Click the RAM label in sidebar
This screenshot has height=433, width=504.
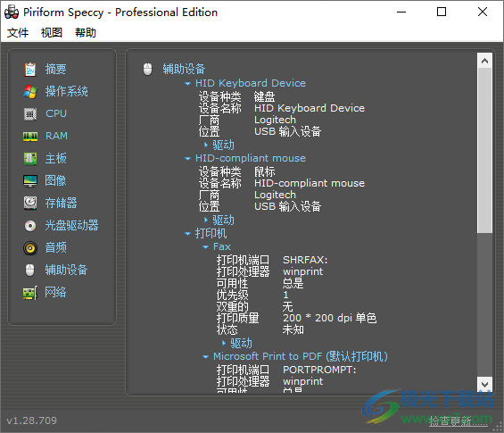coord(56,136)
